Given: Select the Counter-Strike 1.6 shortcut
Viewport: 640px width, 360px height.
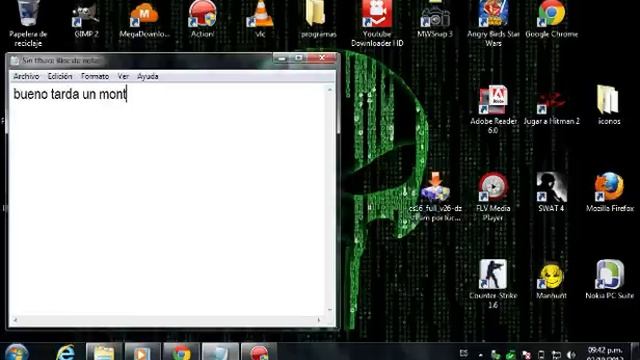Looking at the screenshot, I should click(x=493, y=283).
